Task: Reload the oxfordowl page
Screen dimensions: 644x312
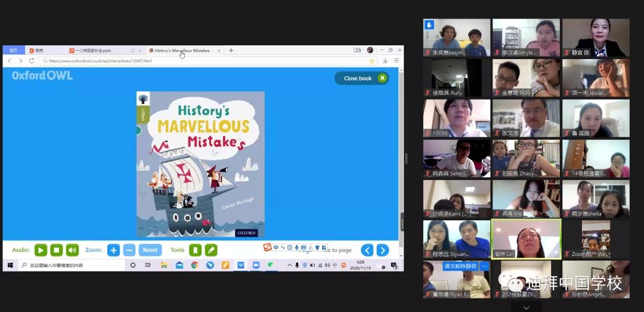Action: coord(32,60)
